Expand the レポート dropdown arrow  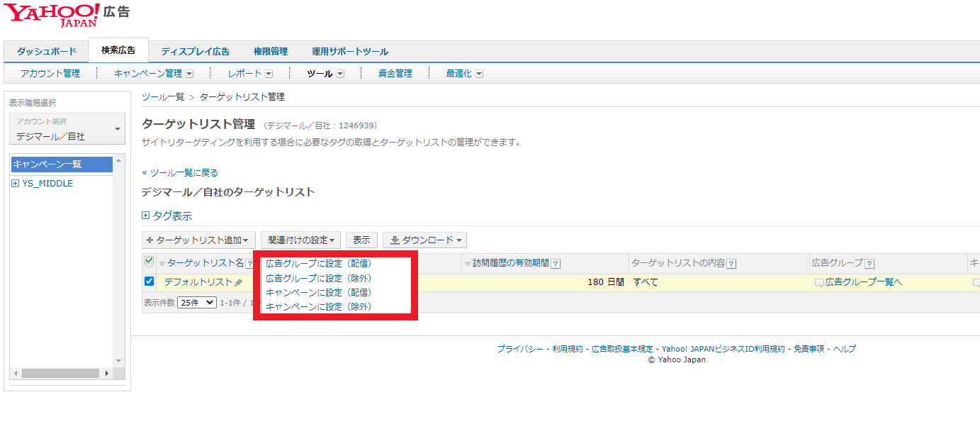(x=269, y=74)
